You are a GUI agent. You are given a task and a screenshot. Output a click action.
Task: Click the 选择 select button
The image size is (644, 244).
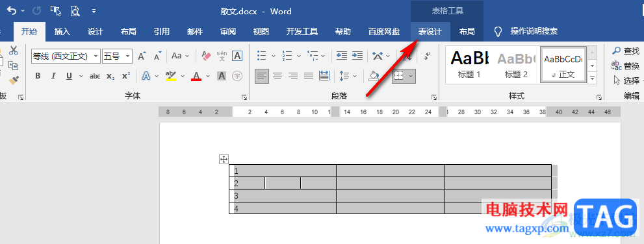pos(626,80)
